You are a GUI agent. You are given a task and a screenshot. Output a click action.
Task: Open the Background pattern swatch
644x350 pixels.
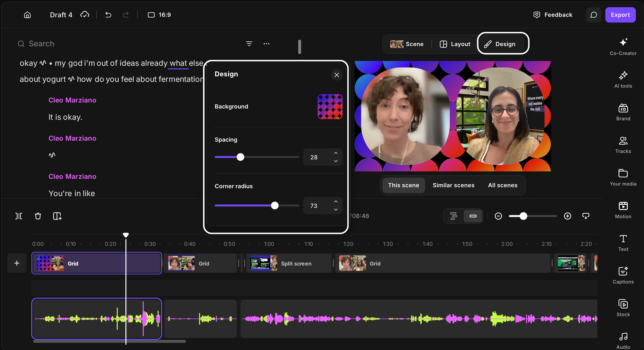pos(330,106)
